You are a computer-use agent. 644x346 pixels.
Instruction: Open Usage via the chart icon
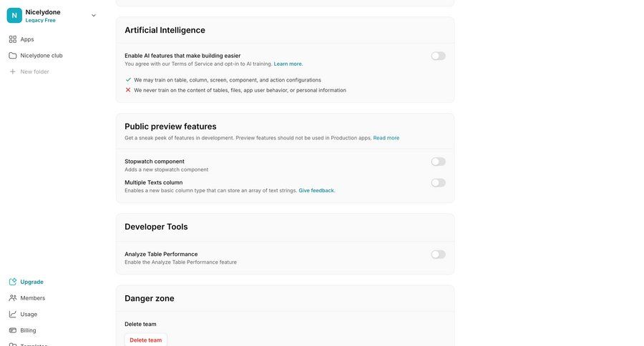click(x=13, y=314)
